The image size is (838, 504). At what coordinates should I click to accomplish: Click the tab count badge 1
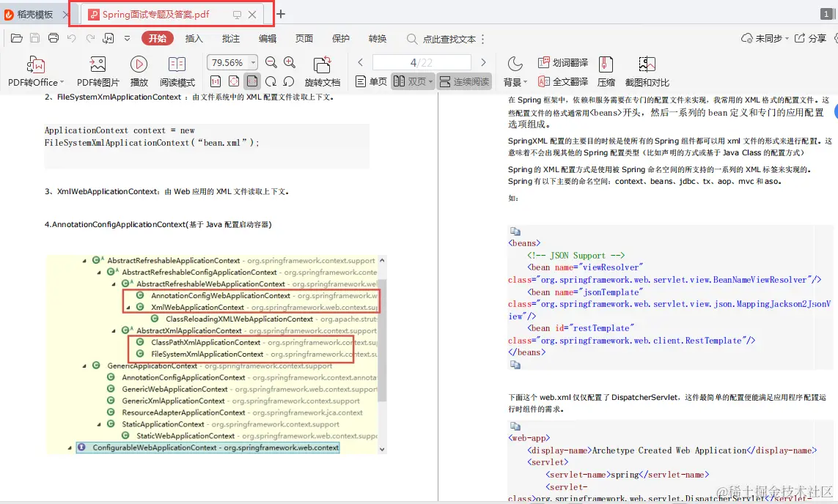[x=826, y=15]
